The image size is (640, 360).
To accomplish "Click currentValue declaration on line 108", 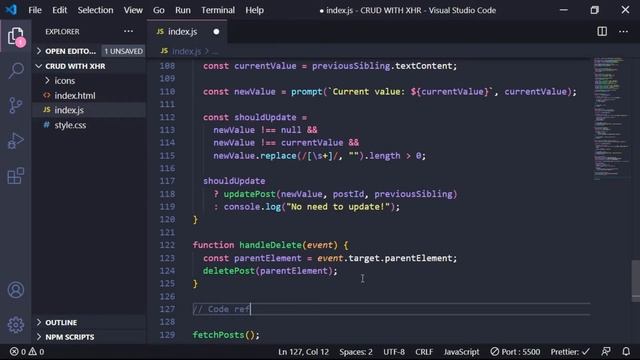I will pos(265,66).
